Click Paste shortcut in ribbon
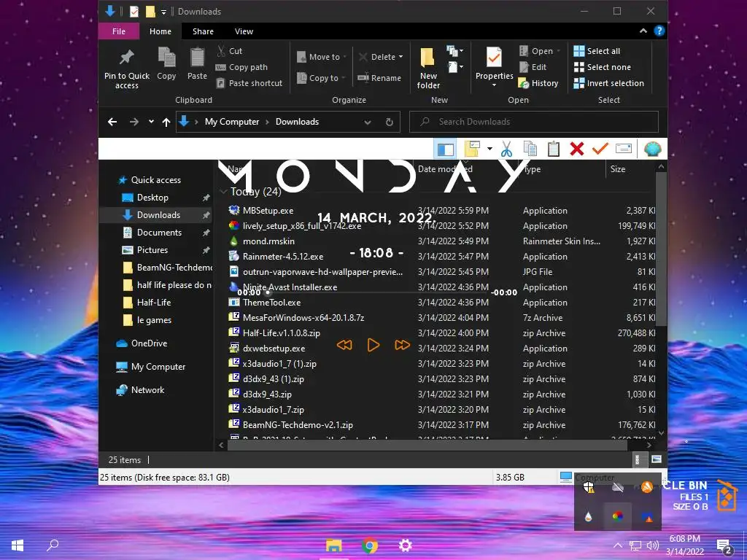 pos(249,83)
